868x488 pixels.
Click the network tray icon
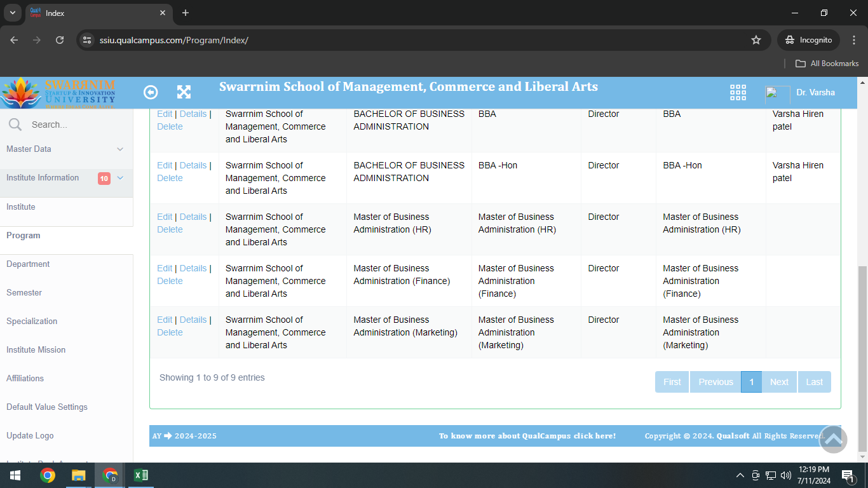(x=771, y=475)
